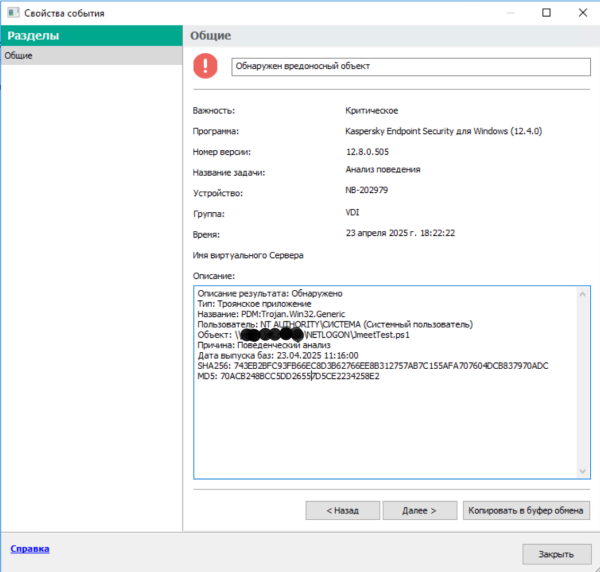The image size is (600, 572).
Task: Close dialog with the Закрыть button
Action: point(556,554)
